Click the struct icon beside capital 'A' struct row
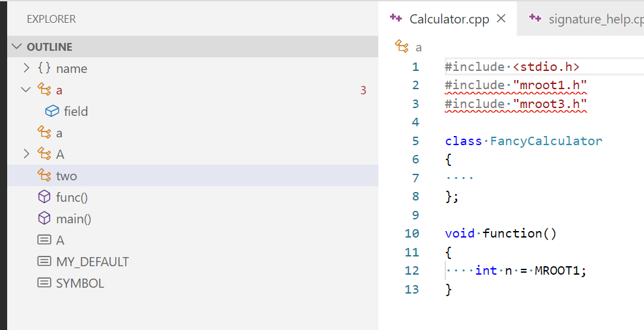 44,154
